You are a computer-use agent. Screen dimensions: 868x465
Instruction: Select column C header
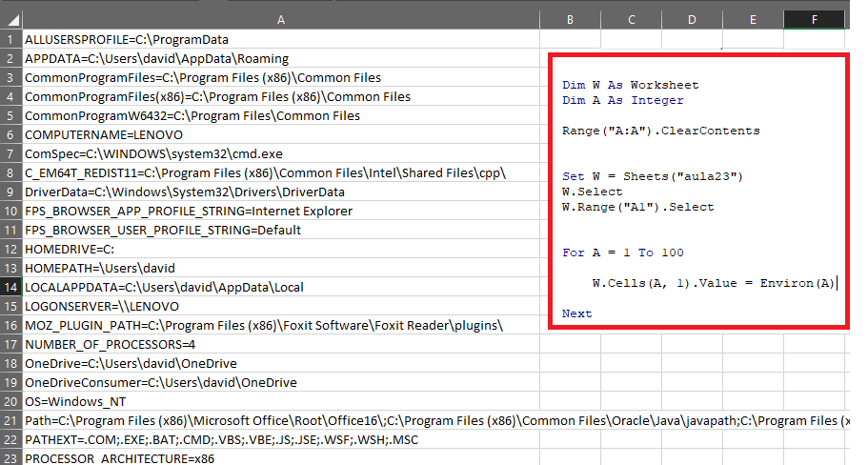coord(631,20)
